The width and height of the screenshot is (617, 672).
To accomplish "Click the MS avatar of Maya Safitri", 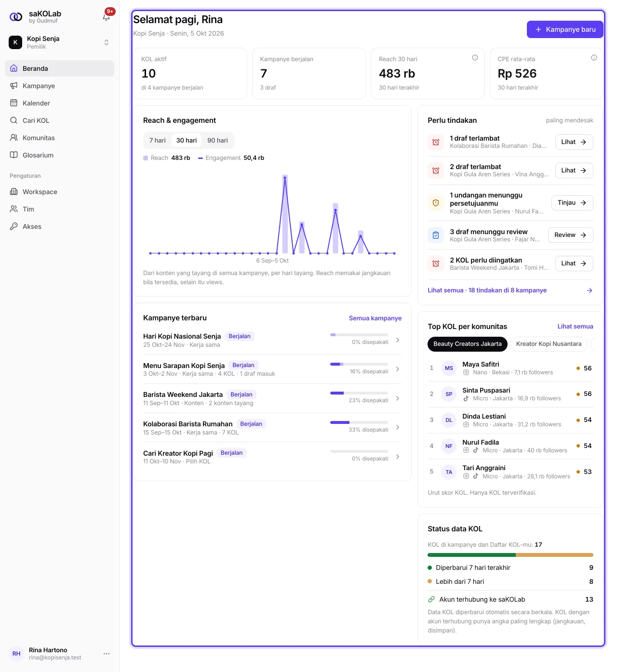I will click(449, 368).
